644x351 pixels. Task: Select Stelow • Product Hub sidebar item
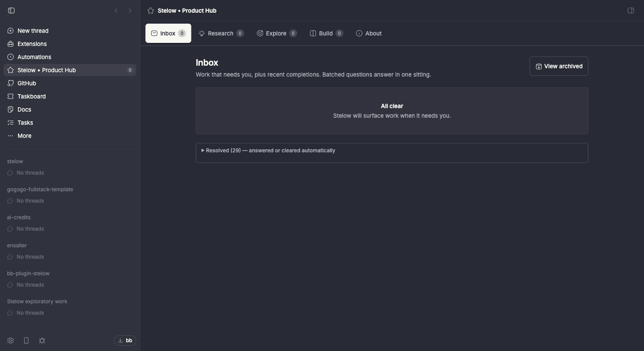point(70,70)
